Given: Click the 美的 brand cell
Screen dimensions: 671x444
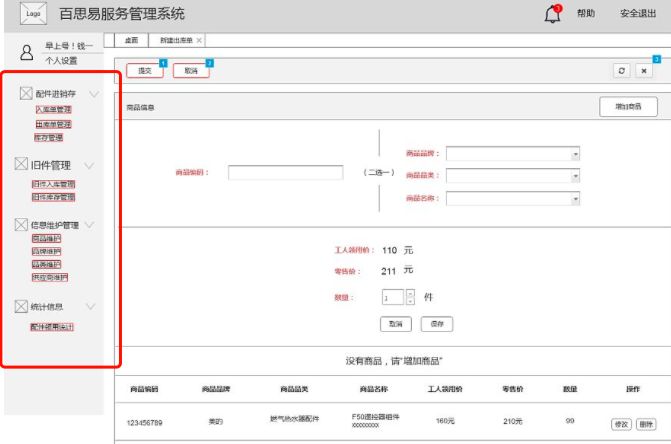Looking at the screenshot, I should point(216,421).
